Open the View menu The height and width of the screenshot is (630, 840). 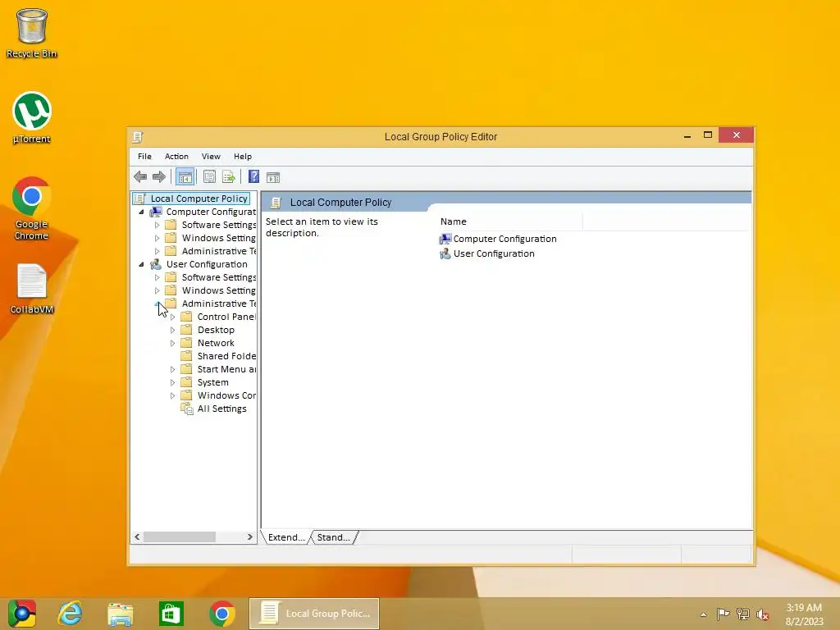click(x=211, y=157)
